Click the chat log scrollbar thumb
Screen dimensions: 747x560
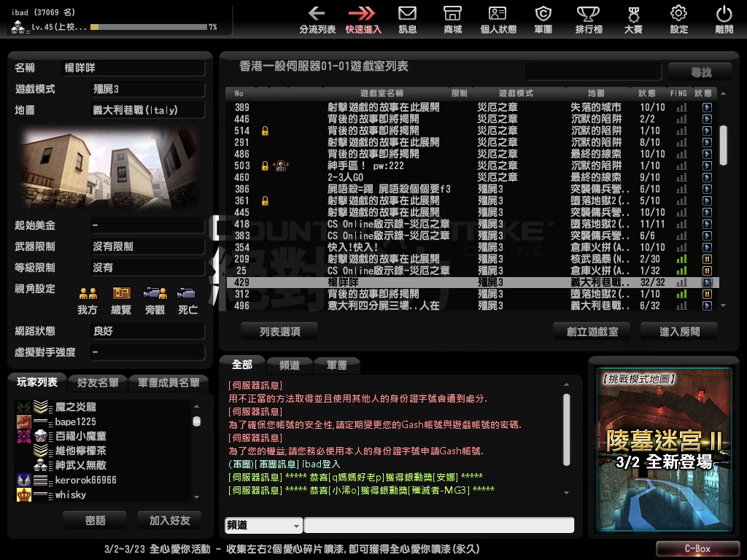(x=566, y=429)
